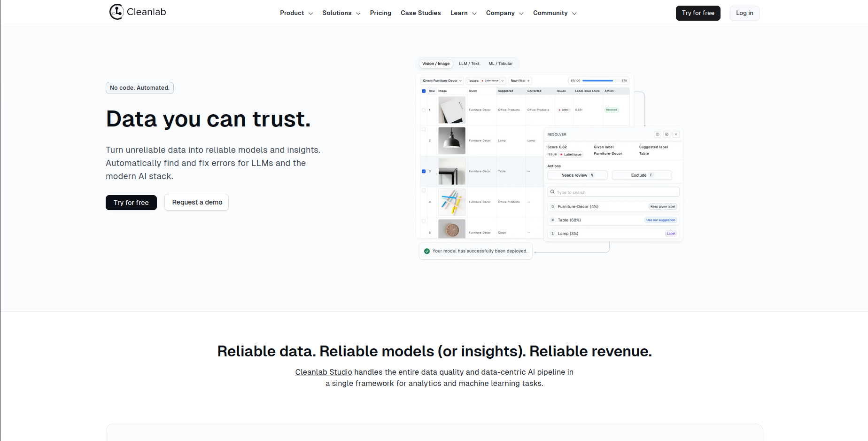This screenshot has height=441, width=868.
Task: Expand the Learn dropdown
Action: [x=463, y=13]
